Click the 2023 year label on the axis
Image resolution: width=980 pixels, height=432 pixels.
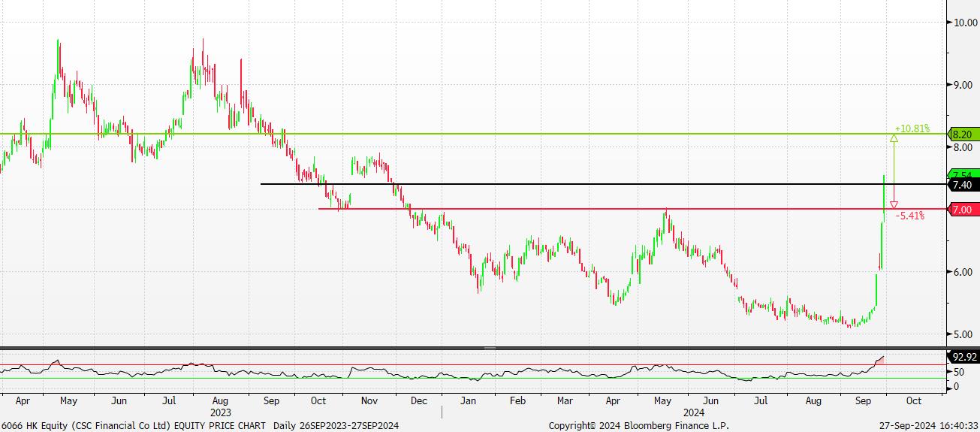click(220, 412)
